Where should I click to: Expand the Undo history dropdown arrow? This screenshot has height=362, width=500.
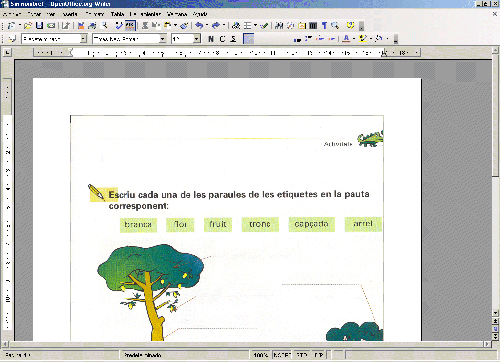207,25
